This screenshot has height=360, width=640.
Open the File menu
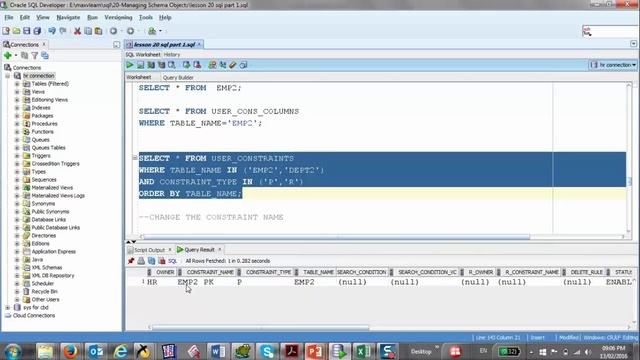point(9,18)
